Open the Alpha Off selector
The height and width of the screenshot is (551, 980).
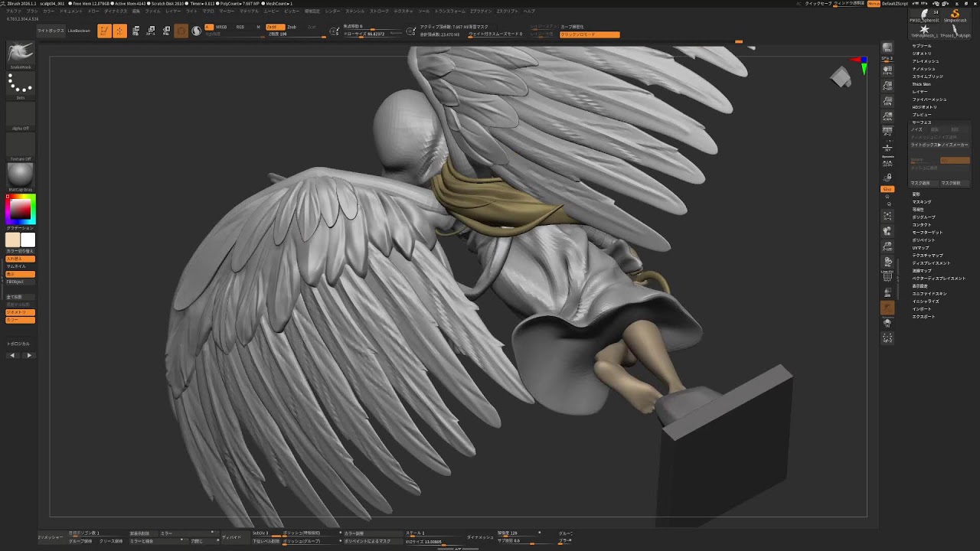coord(21,115)
